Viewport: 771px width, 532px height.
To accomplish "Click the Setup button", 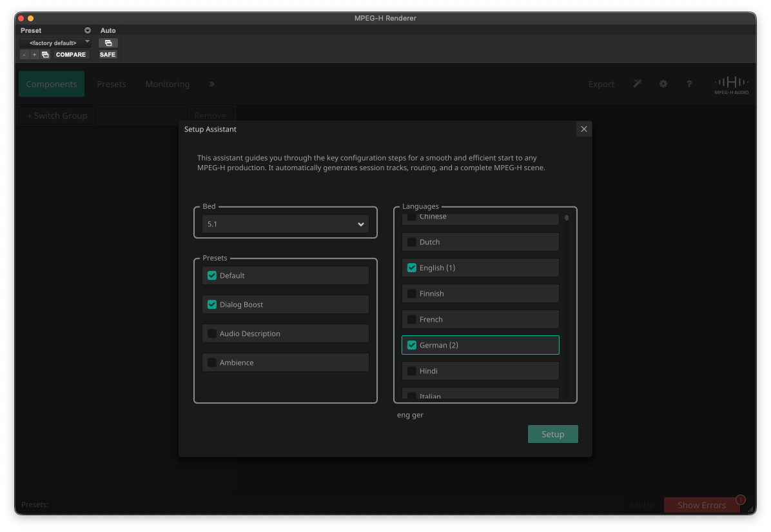I will tap(552, 434).
